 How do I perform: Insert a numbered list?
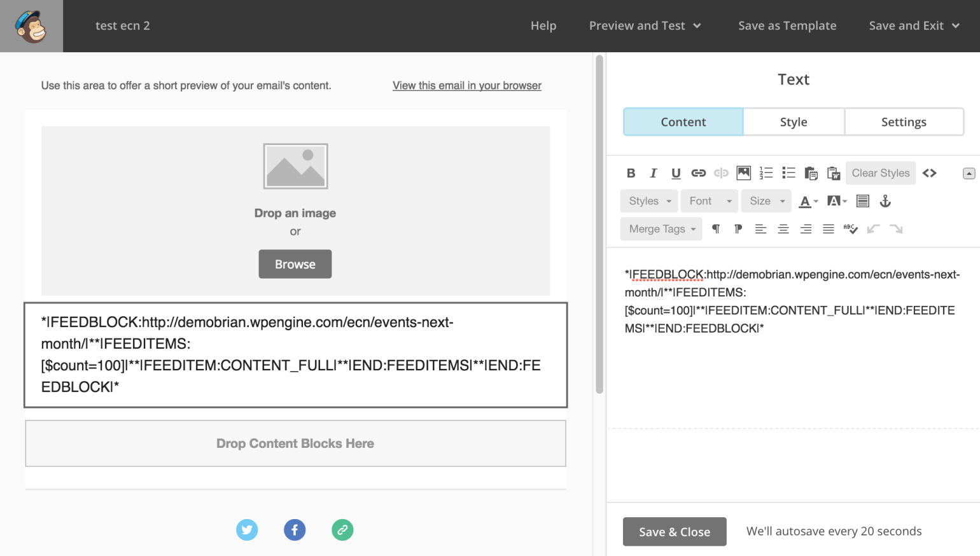pos(766,173)
